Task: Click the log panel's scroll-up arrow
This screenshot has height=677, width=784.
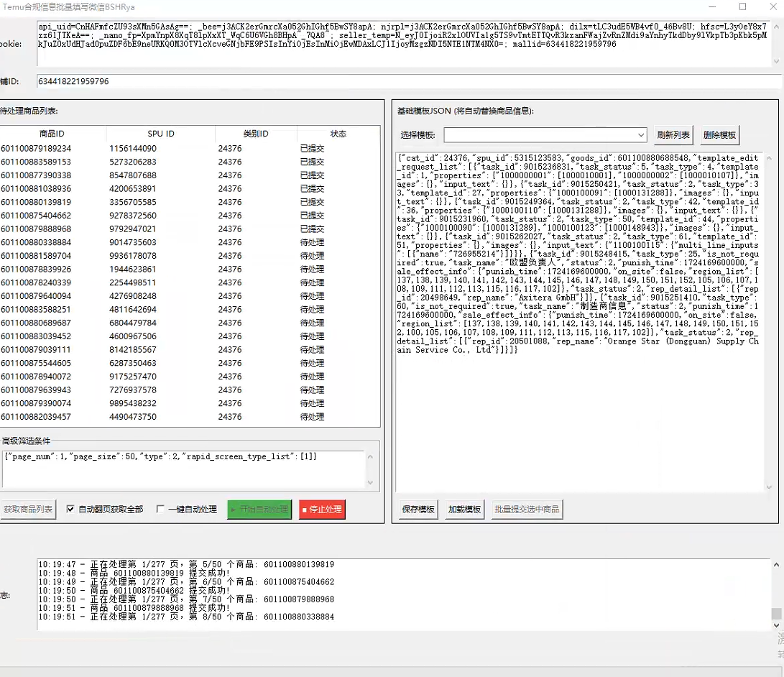Action: [775, 565]
